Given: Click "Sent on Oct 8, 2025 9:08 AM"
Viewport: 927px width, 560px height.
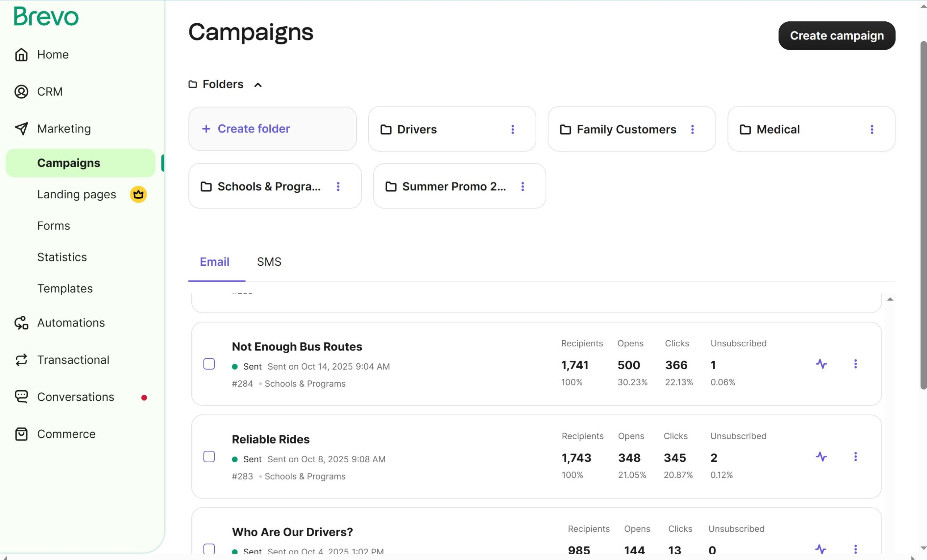Looking at the screenshot, I should (x=327, y=459).
